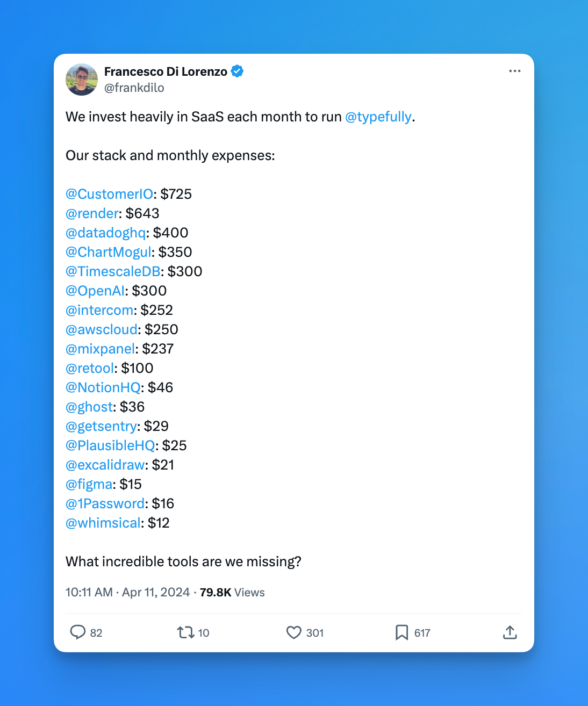
Task: Click the blue verified badge next to Francesco
Action: pos(237,70)
